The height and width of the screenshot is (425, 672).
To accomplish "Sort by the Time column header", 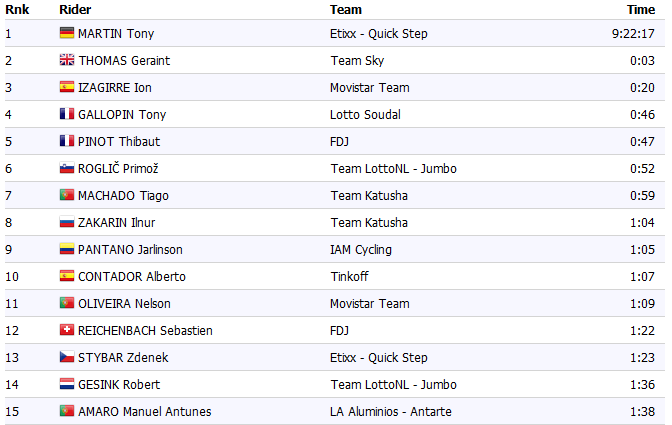I will tap(640, 9).
